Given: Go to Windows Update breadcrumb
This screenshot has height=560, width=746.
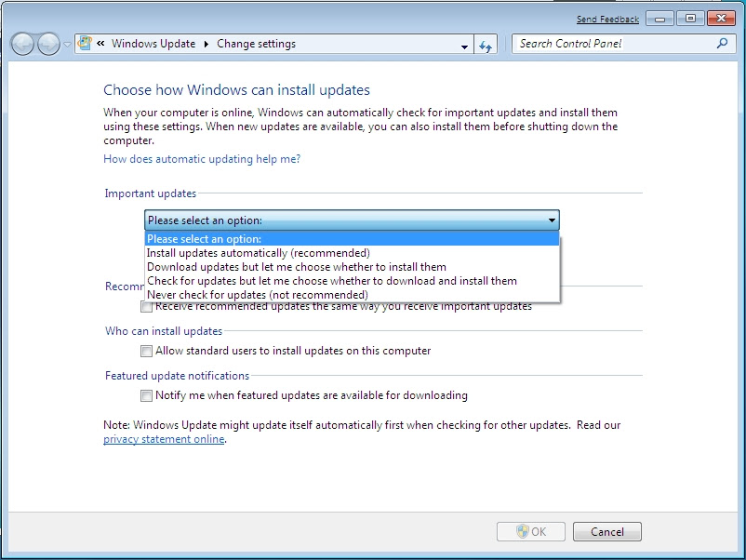Looking at the screenshot, I should tap(153, 44).
